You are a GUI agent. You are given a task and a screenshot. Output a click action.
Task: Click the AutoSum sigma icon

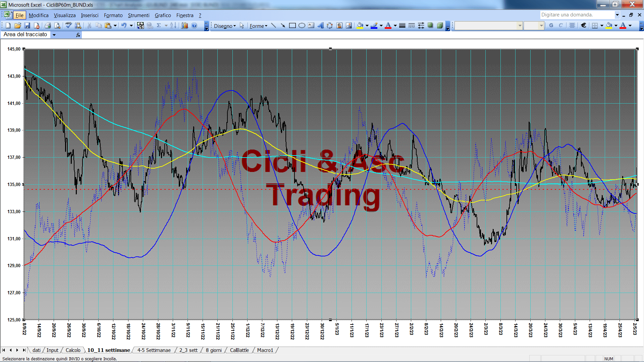point(159,25)
